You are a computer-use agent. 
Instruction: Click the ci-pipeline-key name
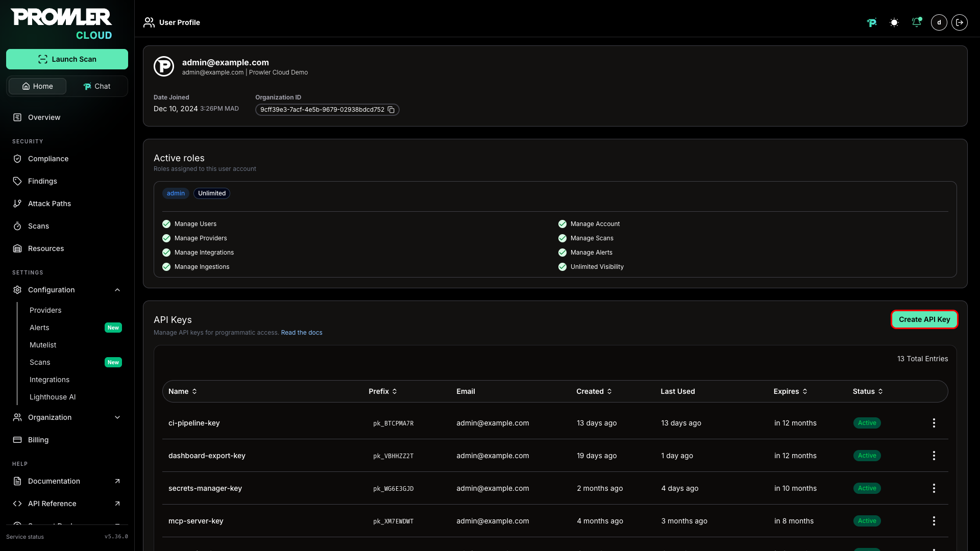click(x=194, y=423)
